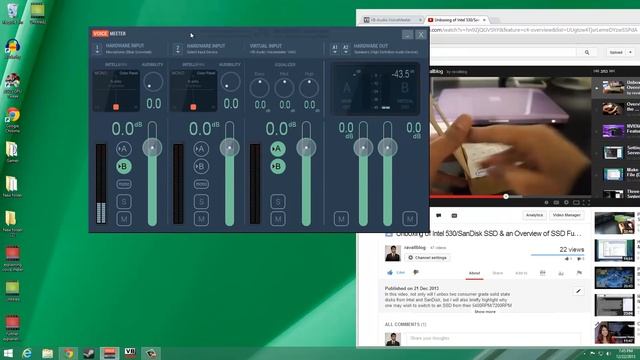Image resolution: width=640 pixels, height=360 pixels.
Task: Click the VB taskbar icon
Action: pos(130,353)
